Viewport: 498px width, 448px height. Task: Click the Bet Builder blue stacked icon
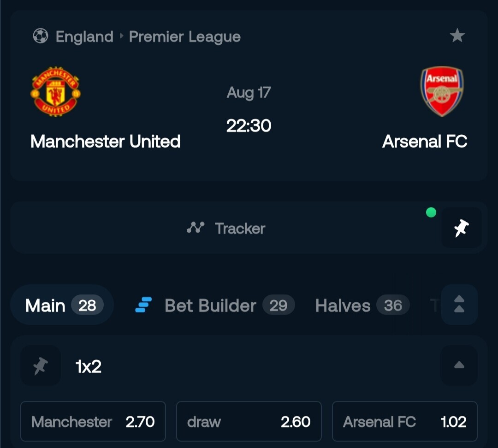click(x=143, y=305)
